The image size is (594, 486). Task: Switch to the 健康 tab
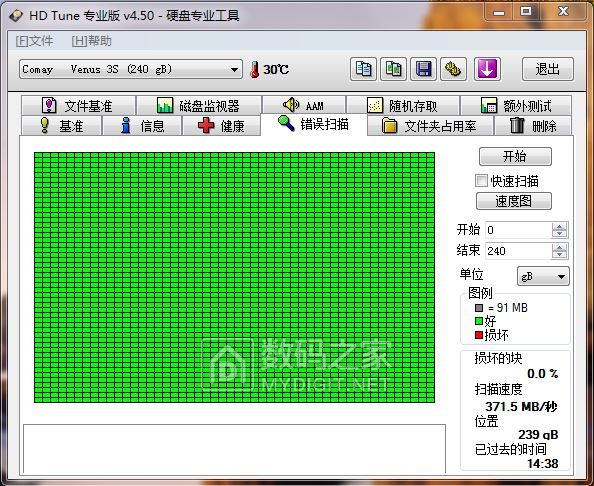[221, 125]
